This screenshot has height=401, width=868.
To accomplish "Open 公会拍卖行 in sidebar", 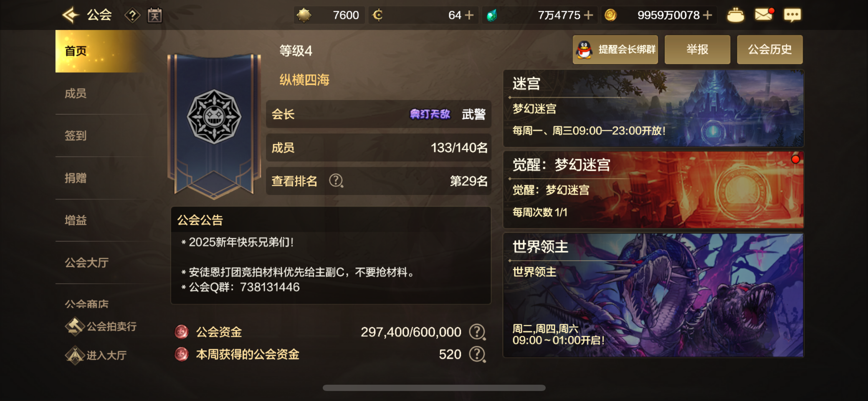I will pyautogui.click(x=101, y=326).
